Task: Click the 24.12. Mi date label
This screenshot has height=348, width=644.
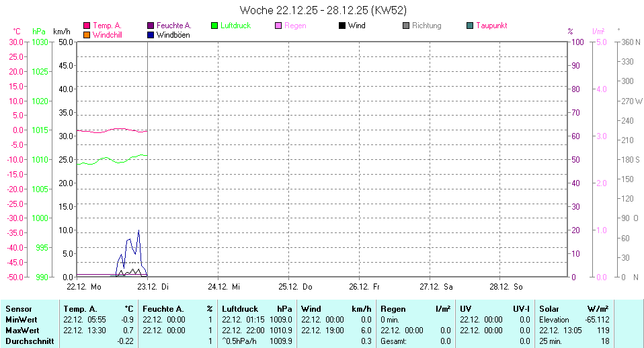Action: 225,286
